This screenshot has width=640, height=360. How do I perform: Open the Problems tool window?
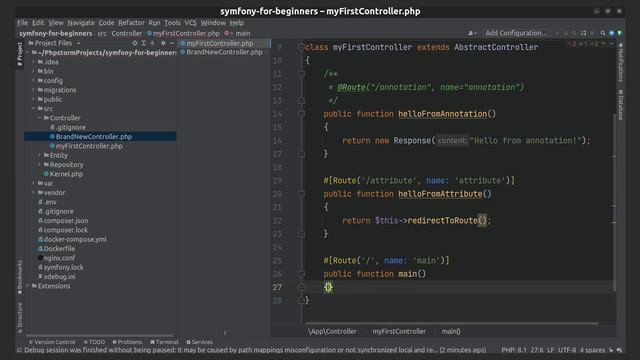pyautogui.click(x=127, y=342)
